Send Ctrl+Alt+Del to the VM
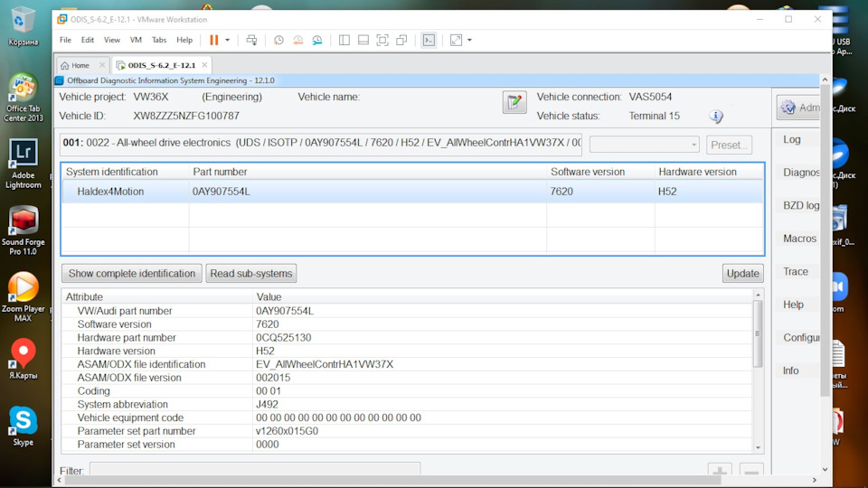The width and height of the screenshot is (868, 488). [x=251, y=40]
